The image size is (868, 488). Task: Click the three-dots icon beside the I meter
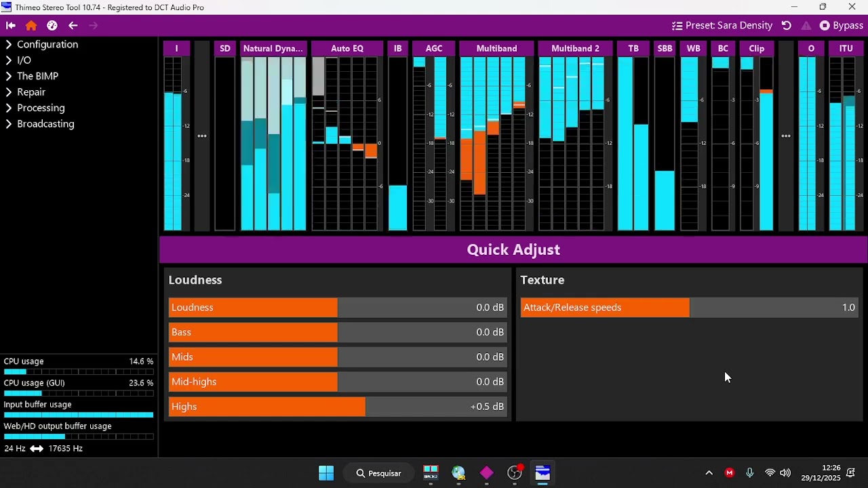pyautogui.click(x=202, y=136)
